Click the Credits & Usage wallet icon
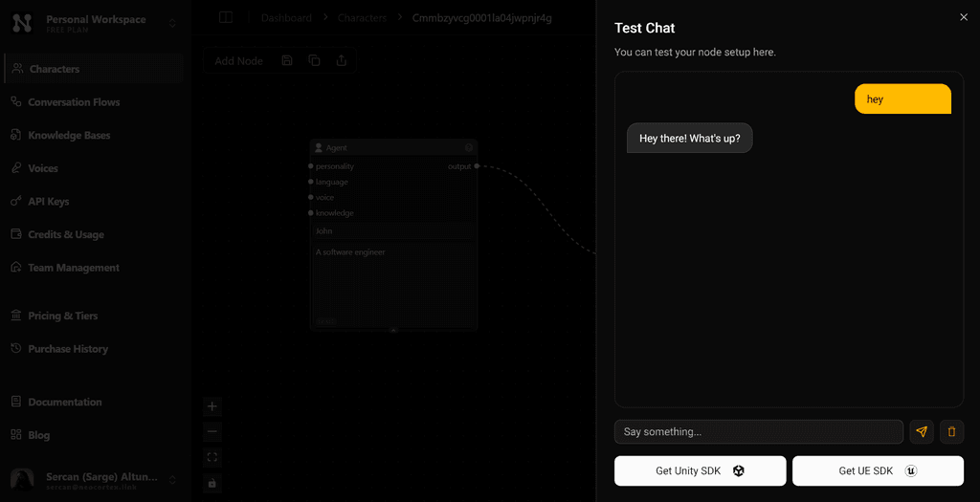This screenshot has width=980, height=502. tap(16, 234)
